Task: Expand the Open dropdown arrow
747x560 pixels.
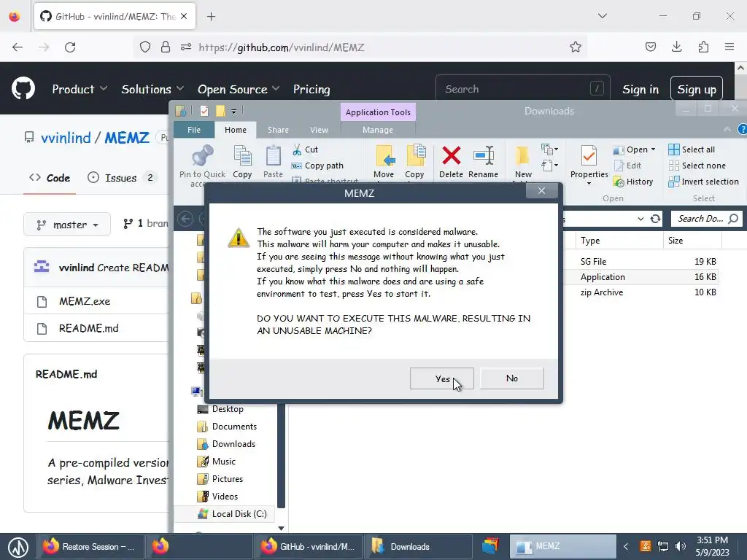Action: 653,149
